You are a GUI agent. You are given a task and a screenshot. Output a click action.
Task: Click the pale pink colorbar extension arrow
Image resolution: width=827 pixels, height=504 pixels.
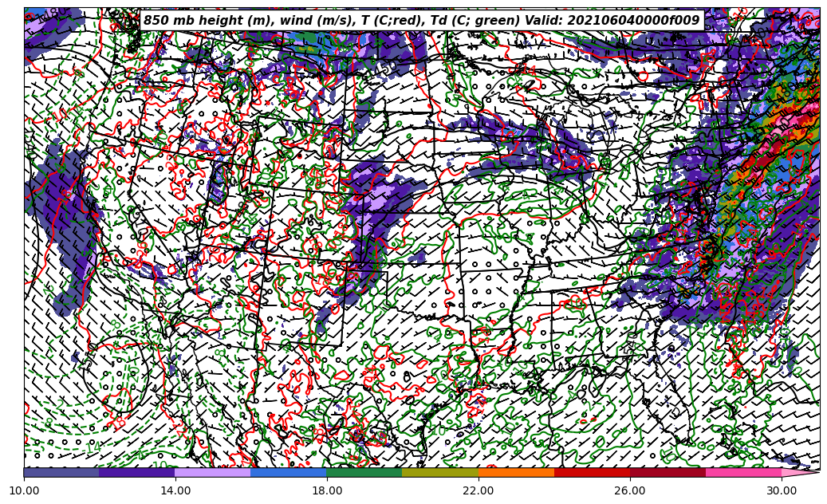[799, 472]
